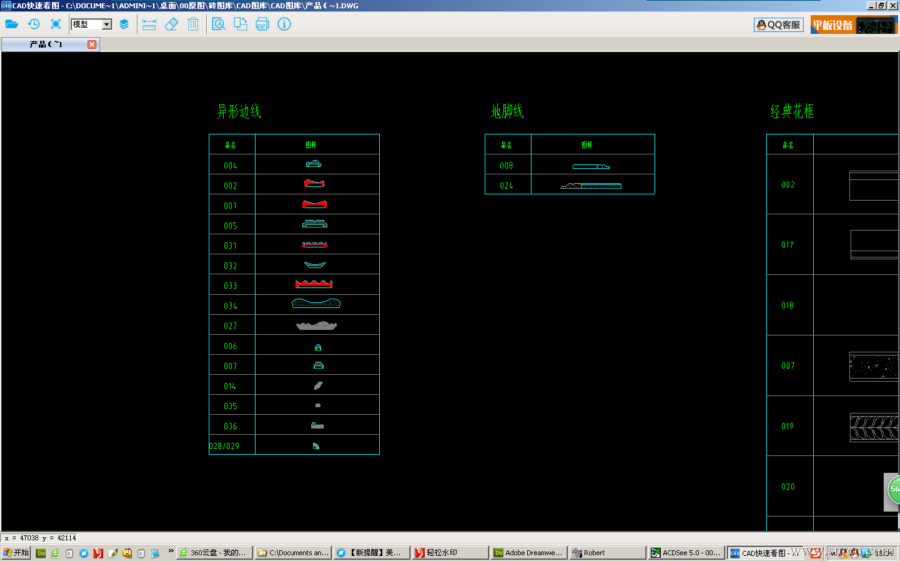
Task: Click code 033 in edge-line table
Action: (230, 286)
